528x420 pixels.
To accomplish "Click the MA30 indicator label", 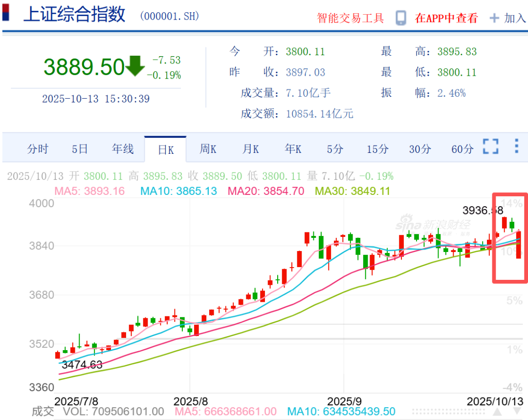I will pos(352,191).
